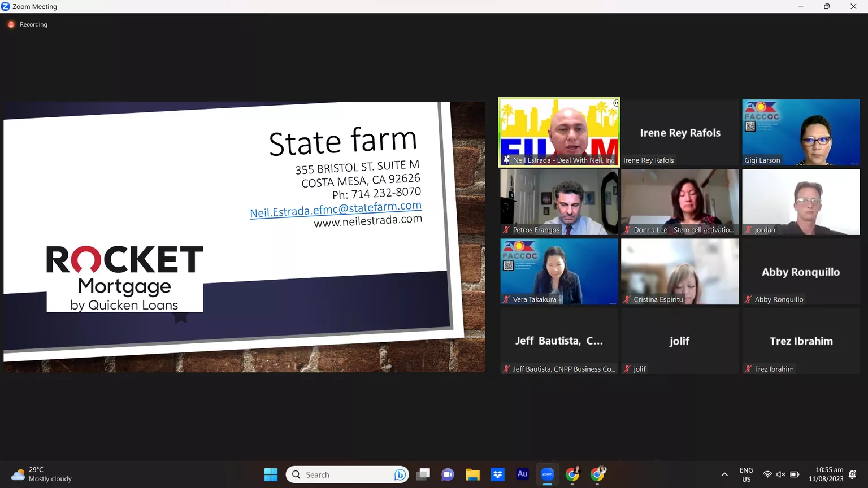Click Donna Lee's muted microphone icon
This screenshot has height=488, width=868.
[x=627, y=230]
